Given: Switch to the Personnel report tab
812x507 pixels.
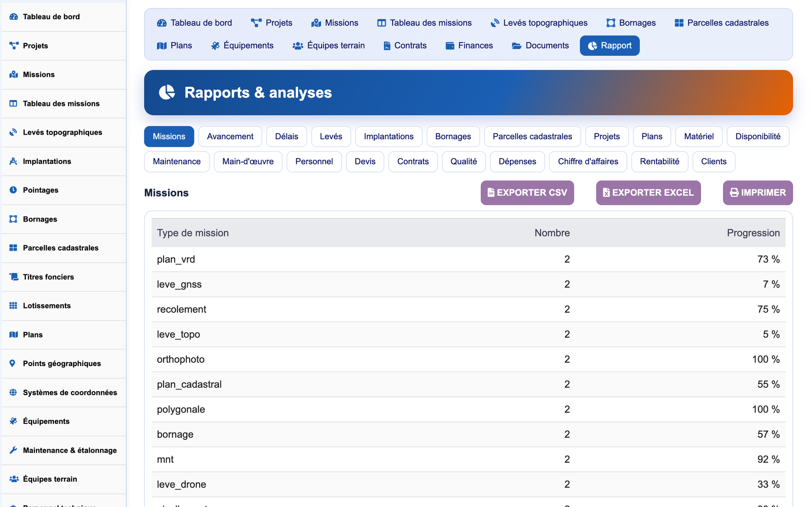Looking at the screenshot, I should click(x=314, y=161).
